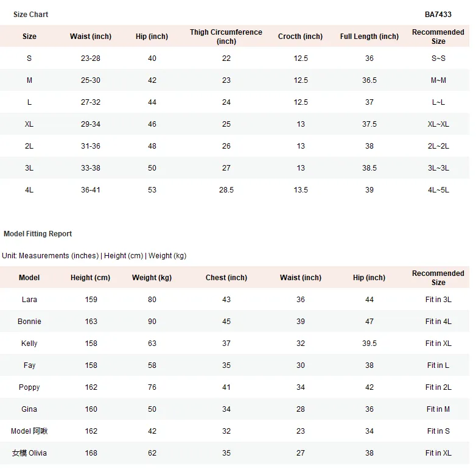Screen dimensions: 476x469
Task: Click the BA7433 product code
Action: (x=438, y=14)
